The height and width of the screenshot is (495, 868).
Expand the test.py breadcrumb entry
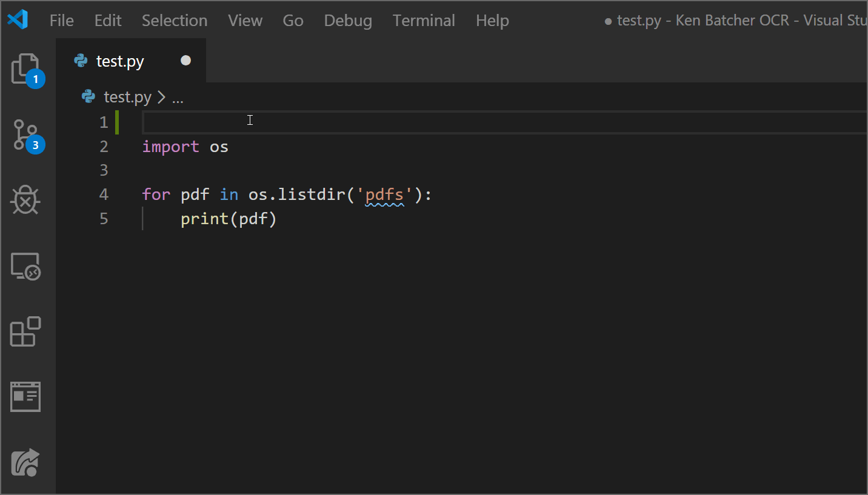[x=127, y=97]
